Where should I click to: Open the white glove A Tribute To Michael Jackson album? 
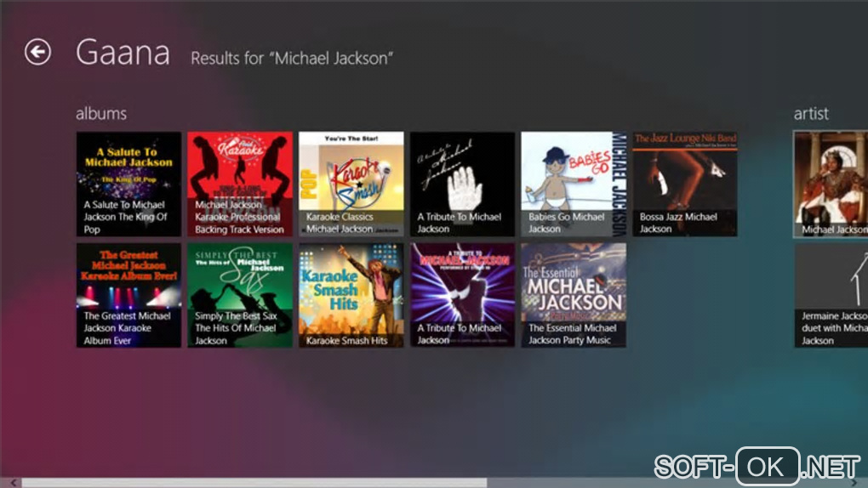point(462,184)
